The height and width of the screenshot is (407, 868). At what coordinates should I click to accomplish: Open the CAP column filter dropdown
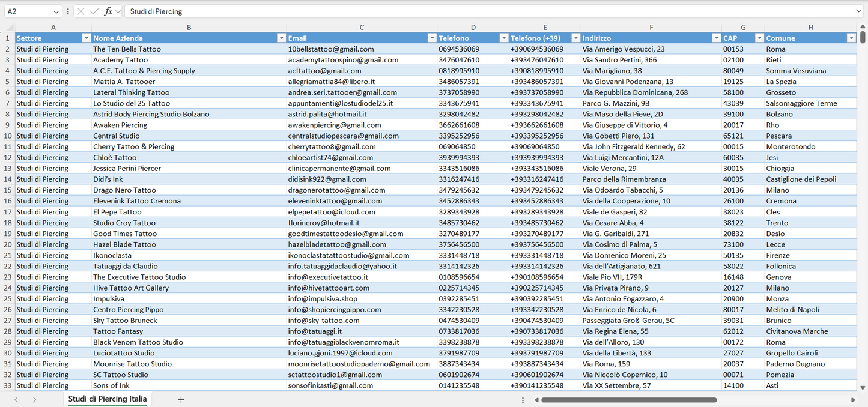(x=759, y=38)
